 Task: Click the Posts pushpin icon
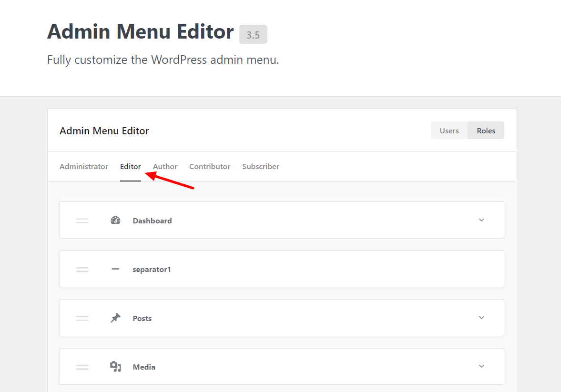[x=115, y=318]
